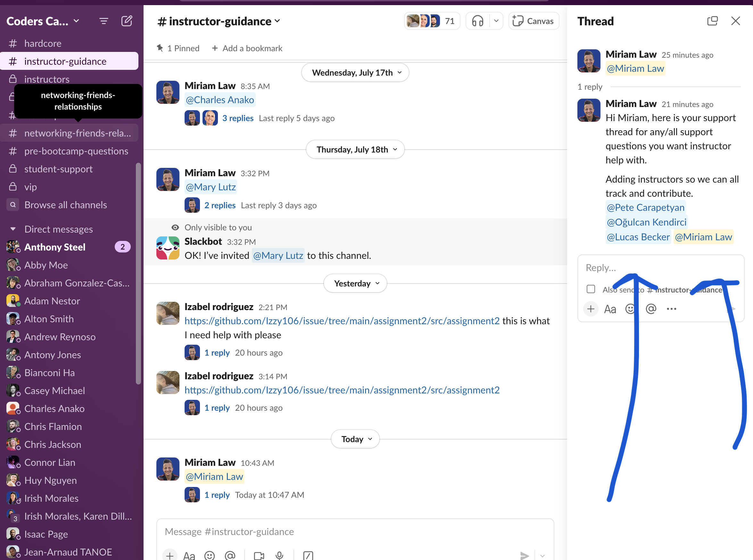Image resolution: width=753 pixels, height=560 pixels.
Task: Record a video clip from the message toolbar
Action: pos(258,555)
